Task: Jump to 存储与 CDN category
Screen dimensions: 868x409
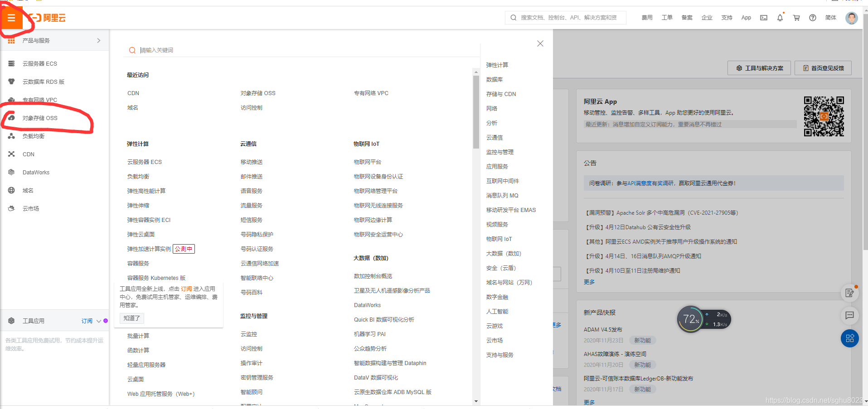Action: [501, 94]
